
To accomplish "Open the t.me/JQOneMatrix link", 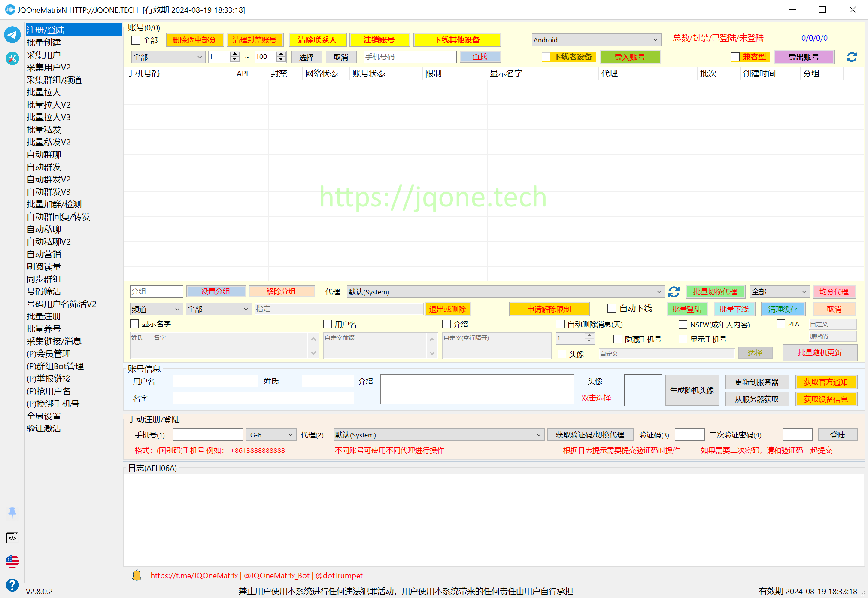I will coord(194,576).
